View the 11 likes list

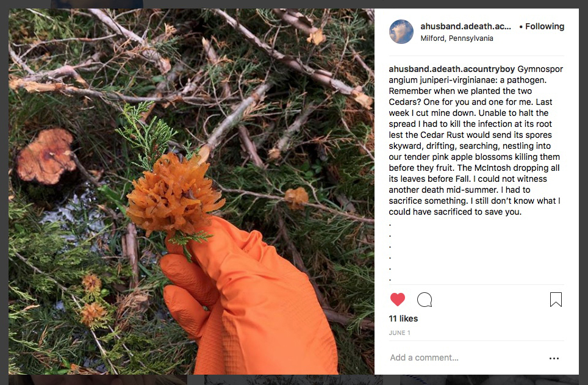(x=403, y=318)
